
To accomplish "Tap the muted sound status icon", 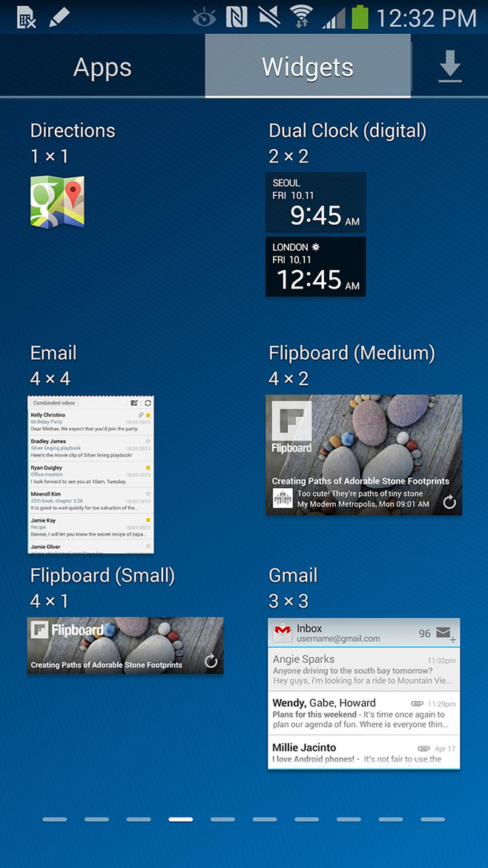I will 269,18.
